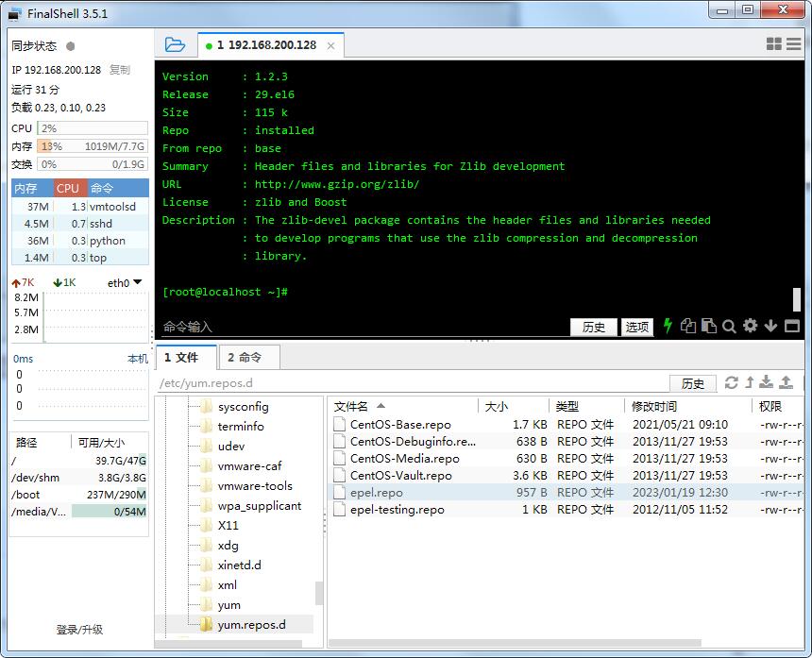Click the 复制 link beside IP address
The width and height of the screenshot is (812, 658).
click(x=119, y=70)
